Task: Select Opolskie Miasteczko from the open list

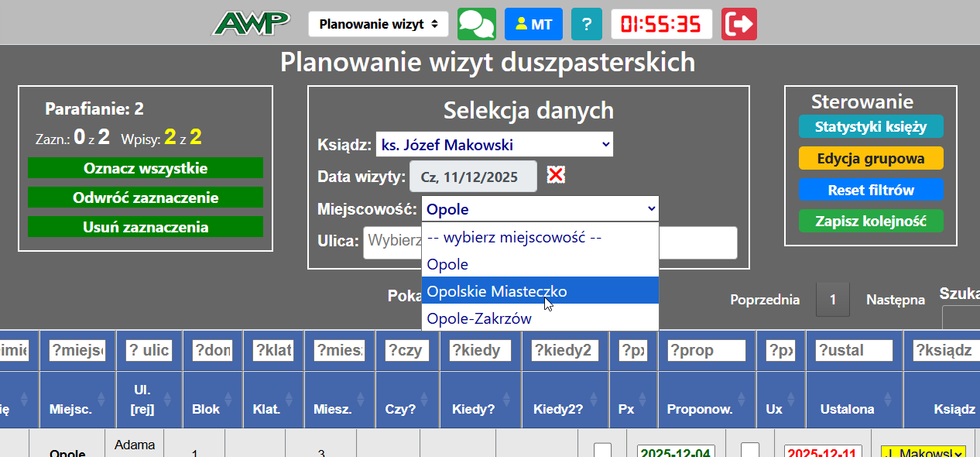Action: click(x=503, y=290)
